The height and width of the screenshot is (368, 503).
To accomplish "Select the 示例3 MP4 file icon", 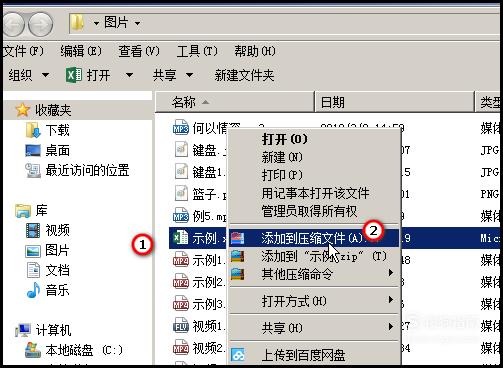I will (181, 304).
